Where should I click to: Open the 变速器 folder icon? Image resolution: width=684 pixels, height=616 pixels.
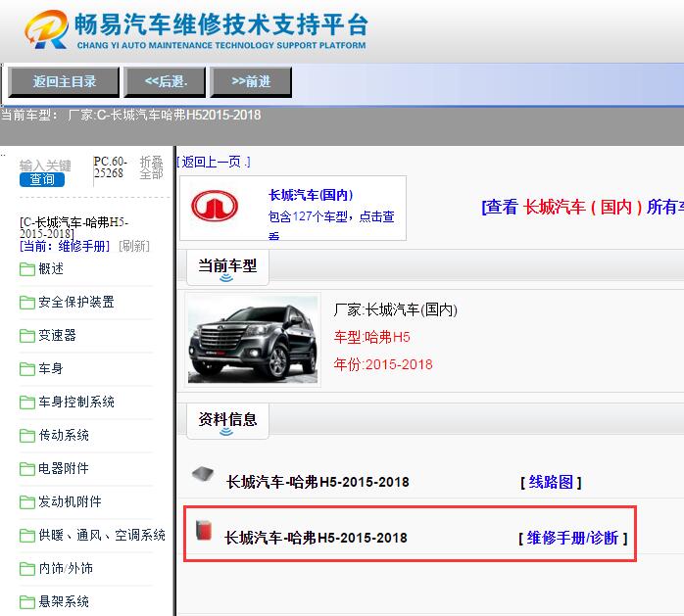coord(27,335)
